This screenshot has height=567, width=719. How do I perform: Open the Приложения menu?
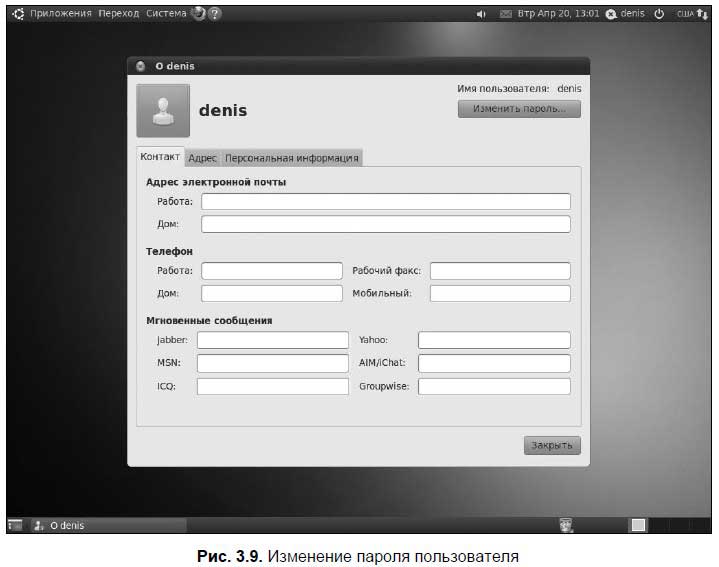pyautogui.click(x=61, y=14)
